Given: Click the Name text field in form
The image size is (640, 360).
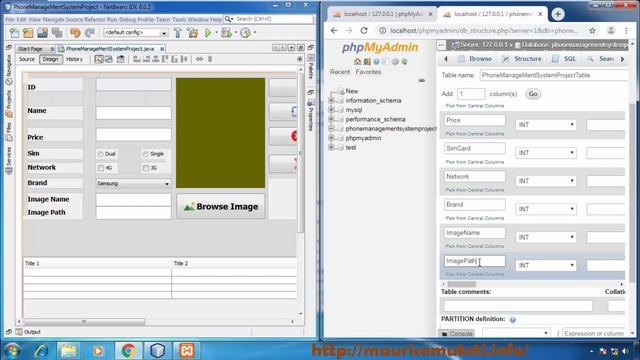Looking at the screenshot, I should point(133,113).
